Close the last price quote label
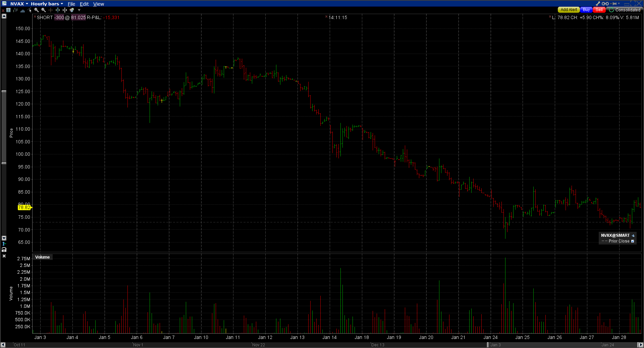Viewport: 644px width, 348px height. click(x=550, y=16)
